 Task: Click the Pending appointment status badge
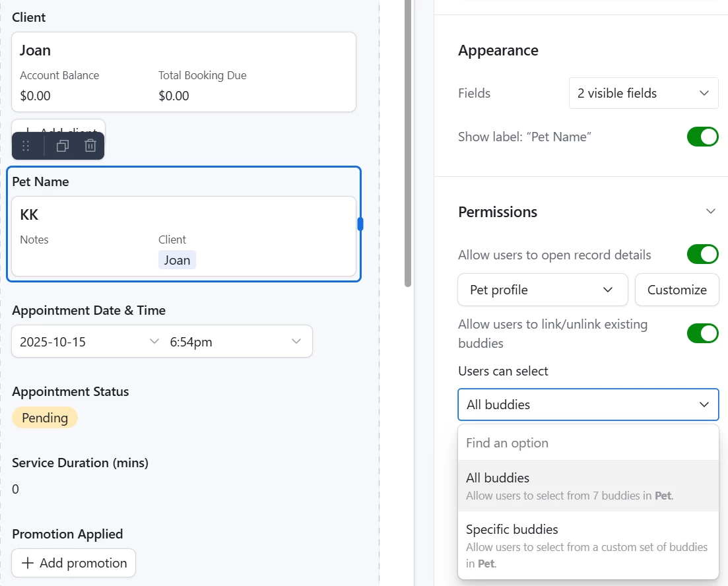click(45, 418)
